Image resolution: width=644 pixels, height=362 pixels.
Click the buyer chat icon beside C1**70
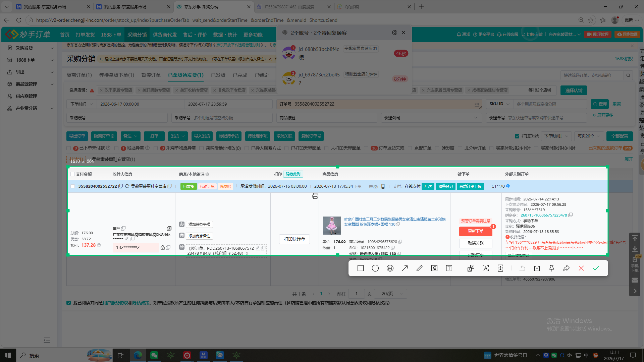point(508,186)
